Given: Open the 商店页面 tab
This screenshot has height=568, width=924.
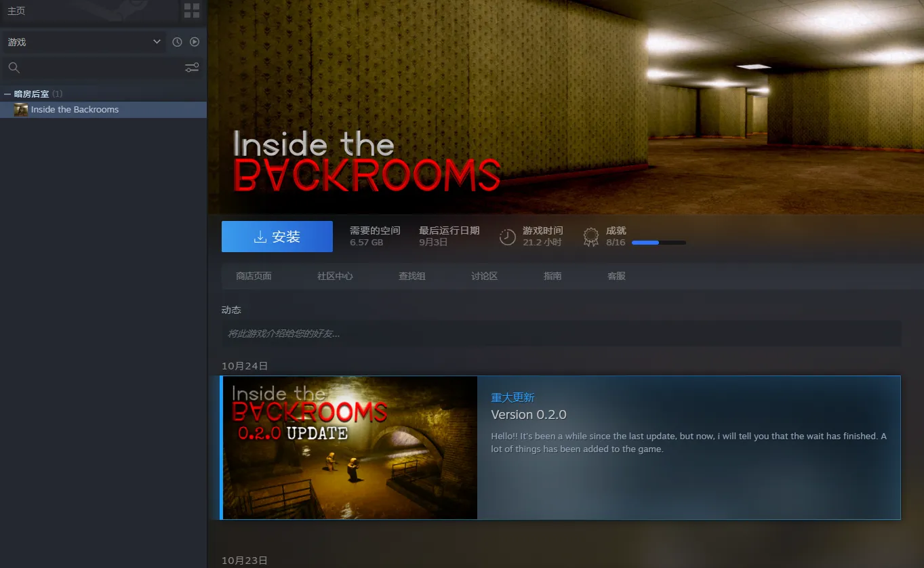Looking at the screenshot, I should pyautogui.click(x=254, y=277).
